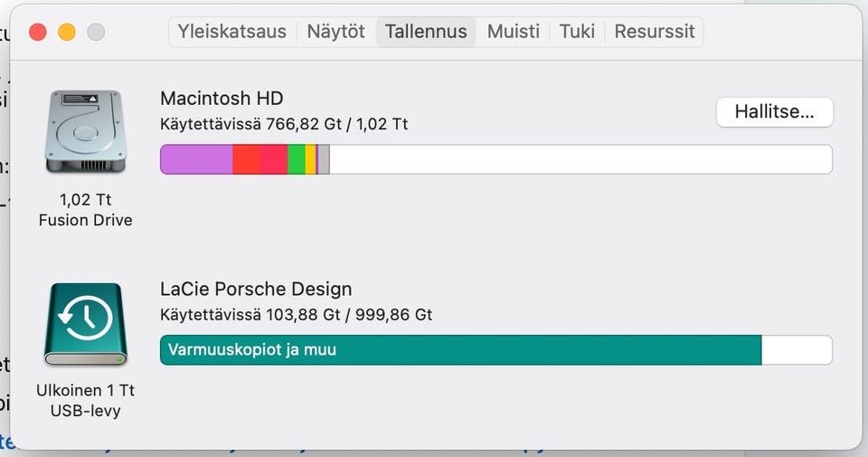Switch to the Yleiskatsaus tab

click(231, 32)
